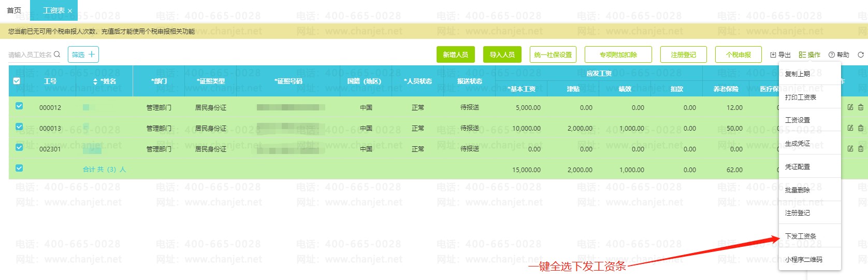Edit row 000012 with pencil icon
Viewport: 868px width, 280px height.
coord(850,107)
